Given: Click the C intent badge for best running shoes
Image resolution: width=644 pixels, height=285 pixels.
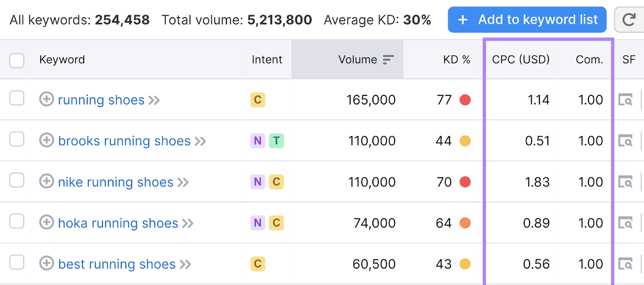Looking at the screenshot, I should point(258,264).
